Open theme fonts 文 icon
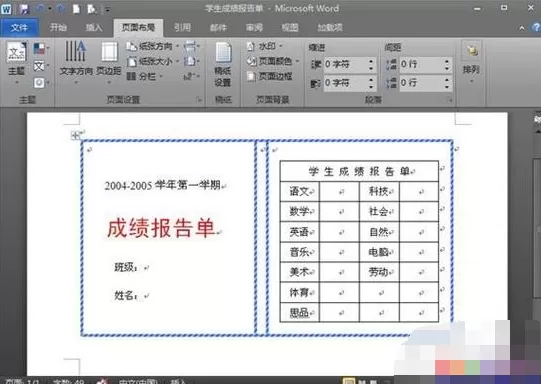Image resolution: width=541 pixels, height=384 pixels. (41, 66)
